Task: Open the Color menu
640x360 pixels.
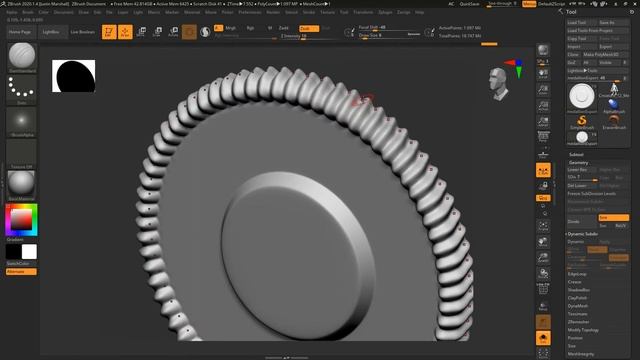Action: [43, 12]
